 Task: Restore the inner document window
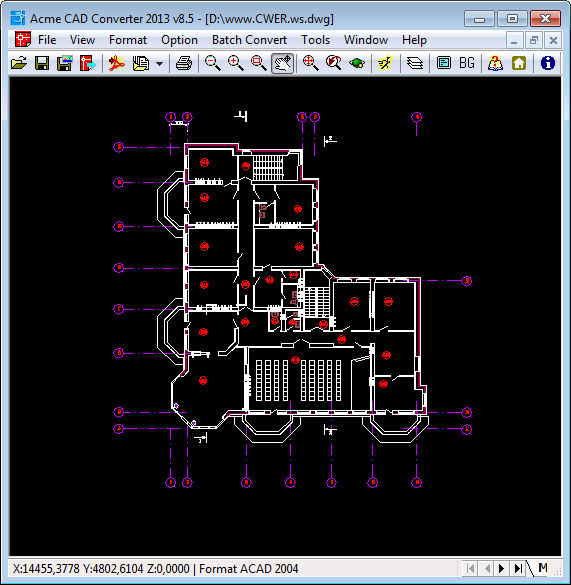(534, 40)
